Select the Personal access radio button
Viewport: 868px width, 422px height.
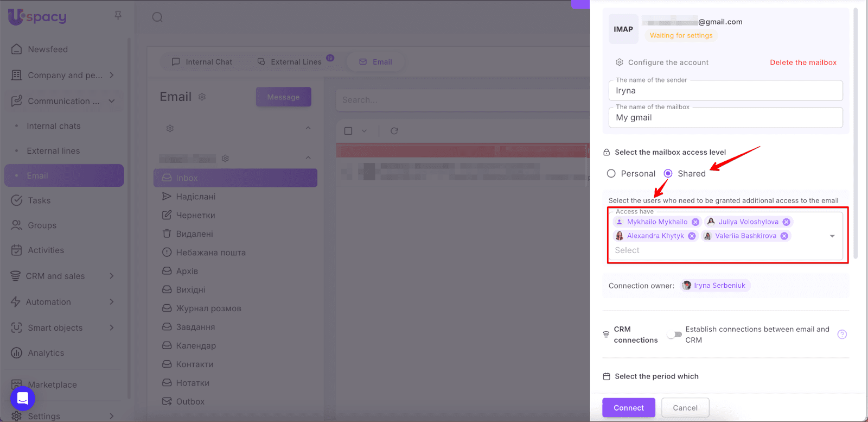point(611,174)
